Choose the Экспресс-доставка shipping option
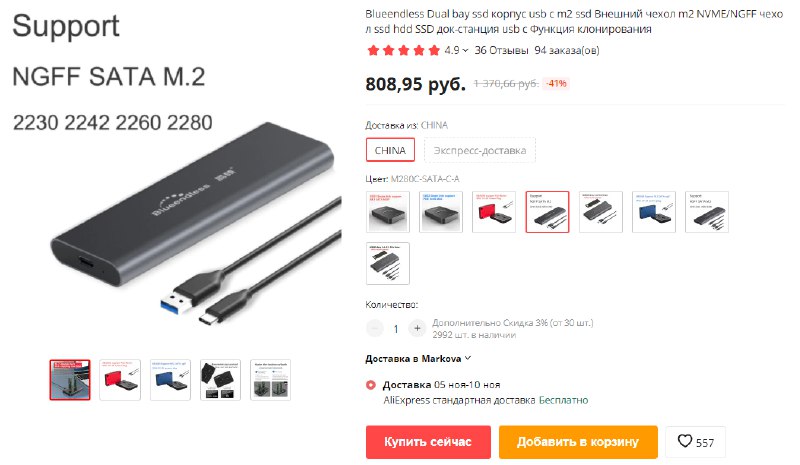 tap(480, 151)
